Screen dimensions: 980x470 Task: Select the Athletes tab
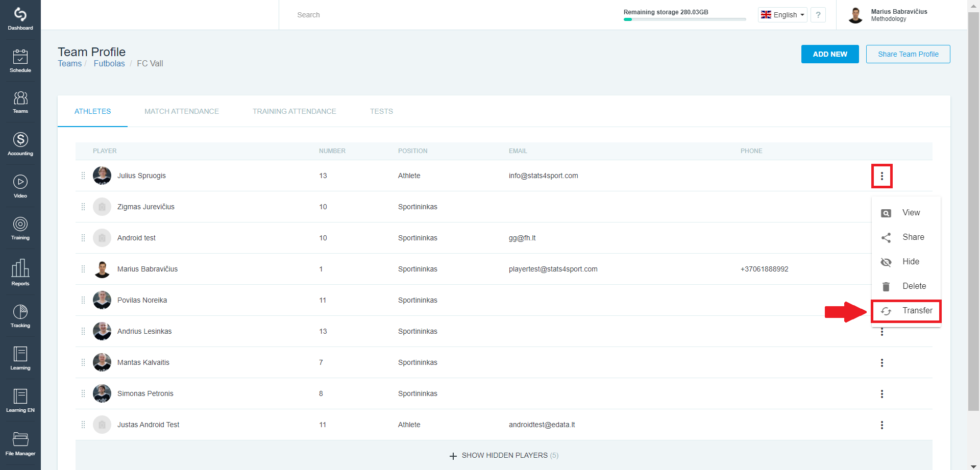click(x=92, y=111)
